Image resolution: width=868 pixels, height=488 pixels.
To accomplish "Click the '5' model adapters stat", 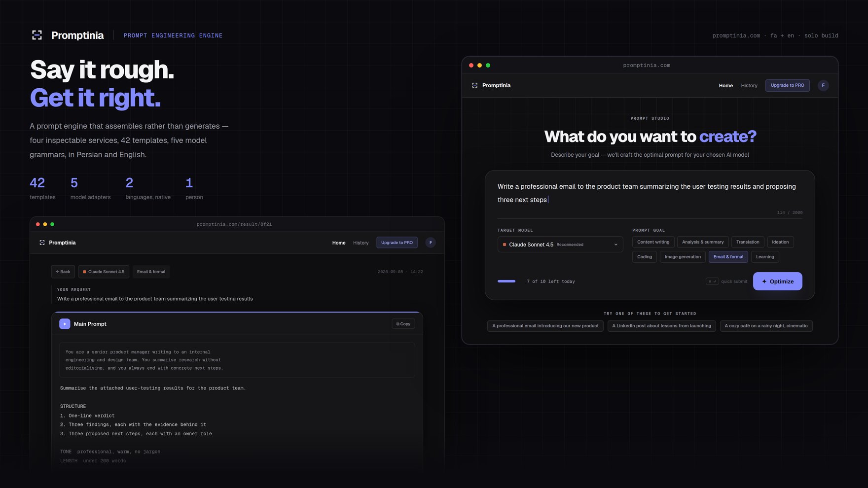I will pyautogui.click(x=74, y=183).
